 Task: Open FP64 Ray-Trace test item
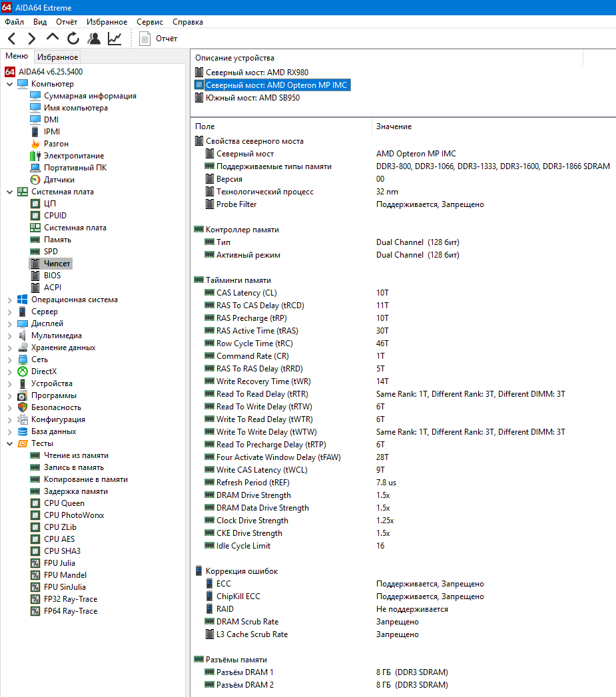point(71,611)
